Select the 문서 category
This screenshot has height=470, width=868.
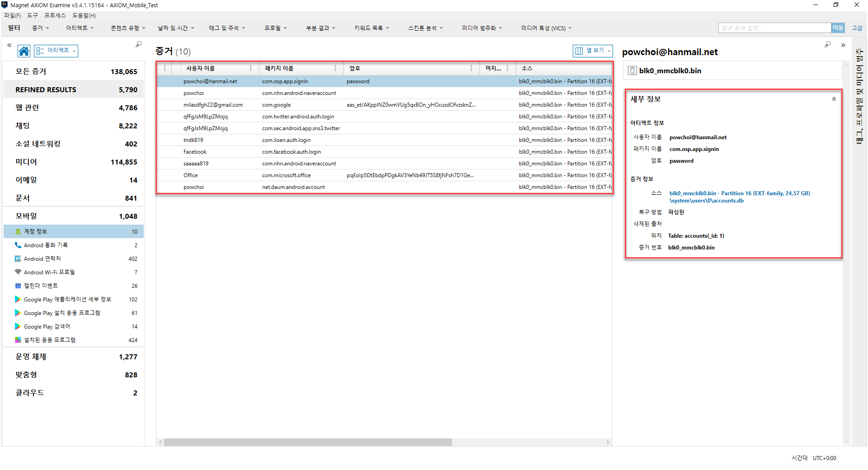(74, 198)
